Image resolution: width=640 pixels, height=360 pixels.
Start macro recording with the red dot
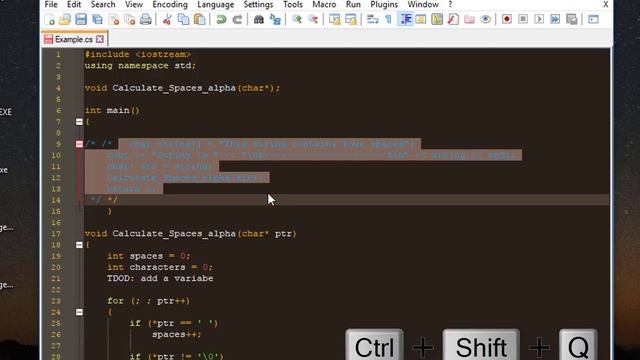507,19
